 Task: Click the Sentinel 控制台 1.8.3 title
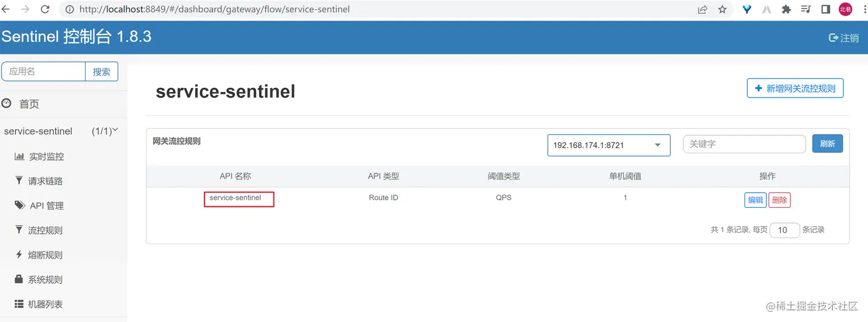coord(76,37)
